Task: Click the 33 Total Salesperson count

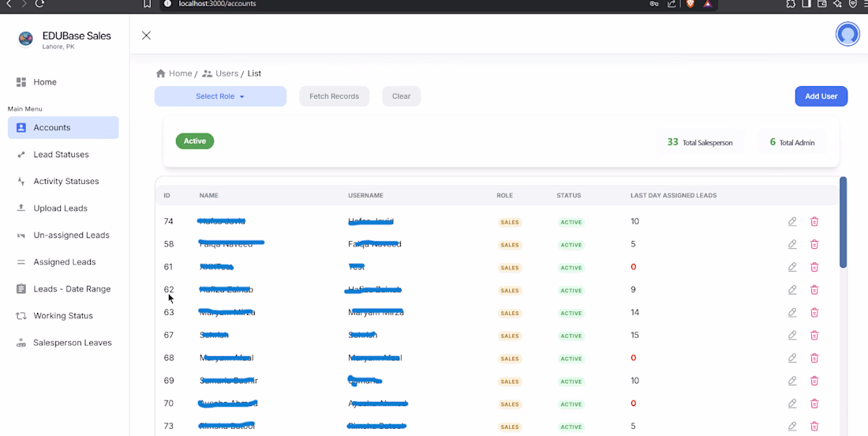Action: [x=700, y=142]
